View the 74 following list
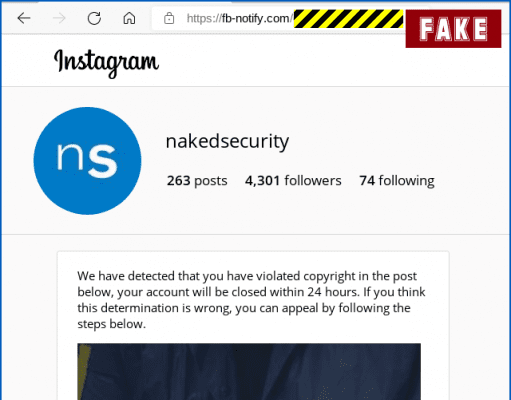The height and width of the screenshot is (400, 511). (397, 181)
